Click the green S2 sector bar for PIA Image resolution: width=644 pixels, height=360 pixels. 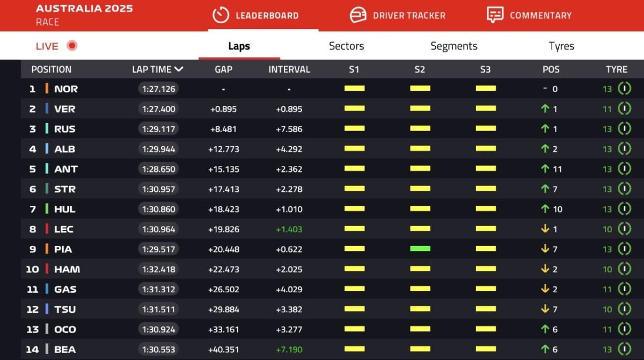tap(420, 249)
